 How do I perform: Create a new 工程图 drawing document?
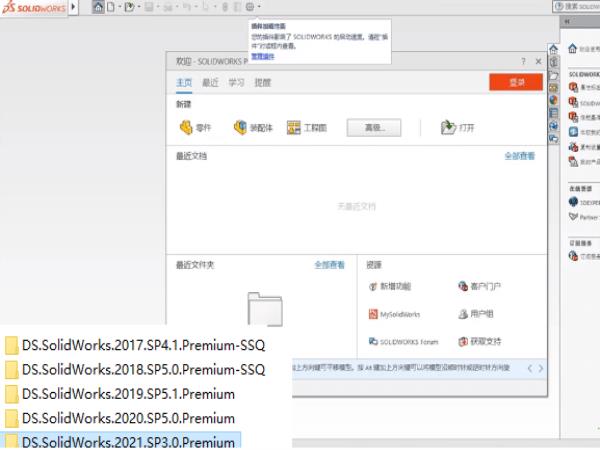pyautogui.click(x=307, y=127)
